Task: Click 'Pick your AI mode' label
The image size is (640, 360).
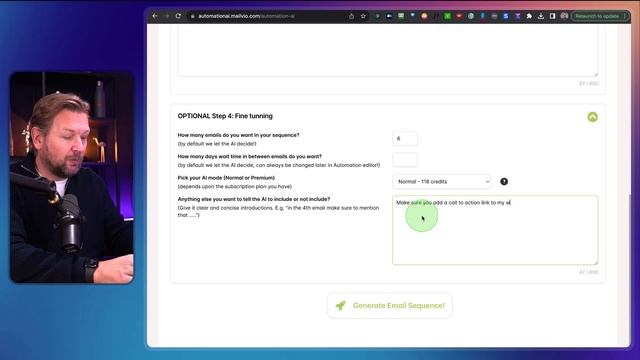Action: pos(226,178)
